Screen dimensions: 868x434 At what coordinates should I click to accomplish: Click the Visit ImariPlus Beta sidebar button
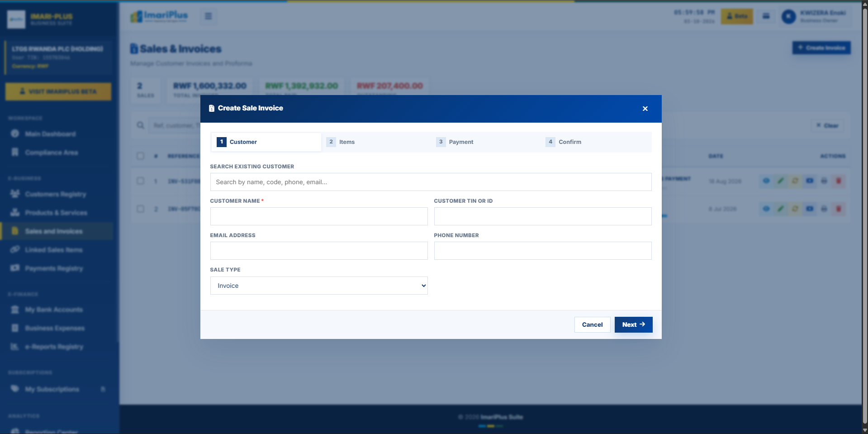coord(58,91)
